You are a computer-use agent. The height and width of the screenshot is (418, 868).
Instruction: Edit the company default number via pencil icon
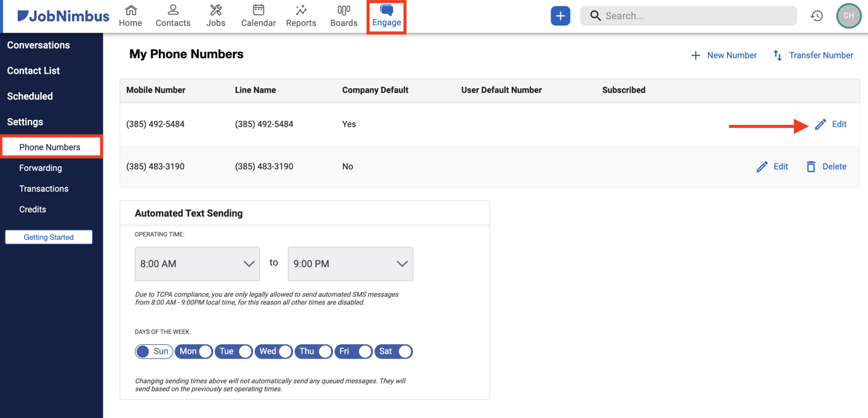[820, 124]
